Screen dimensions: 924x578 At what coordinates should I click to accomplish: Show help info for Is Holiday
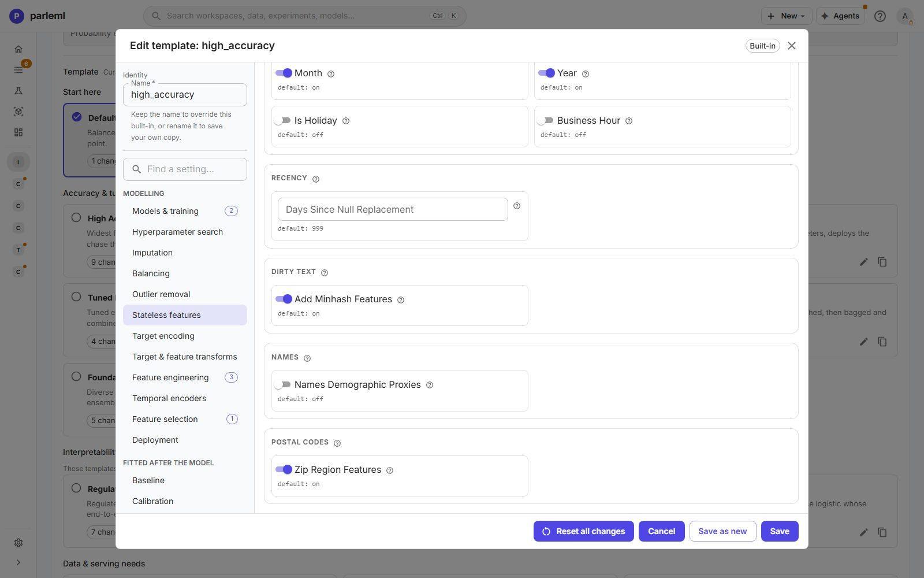346,121
